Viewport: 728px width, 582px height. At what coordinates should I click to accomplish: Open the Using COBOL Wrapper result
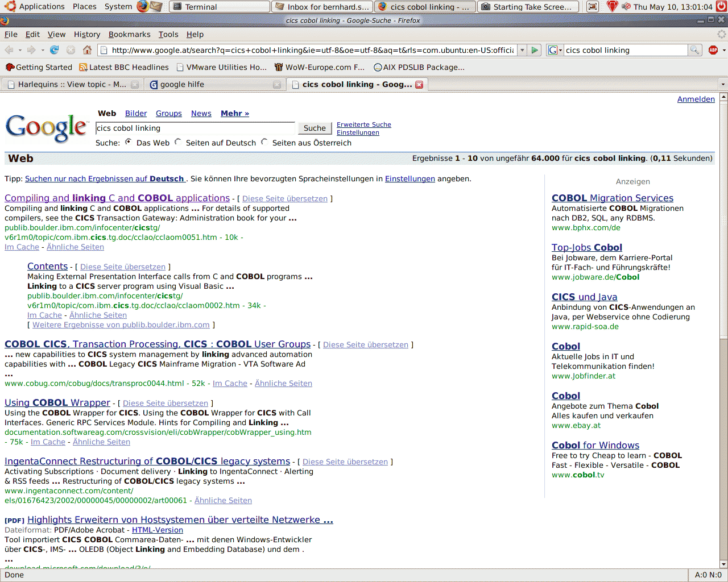point(57,402)
